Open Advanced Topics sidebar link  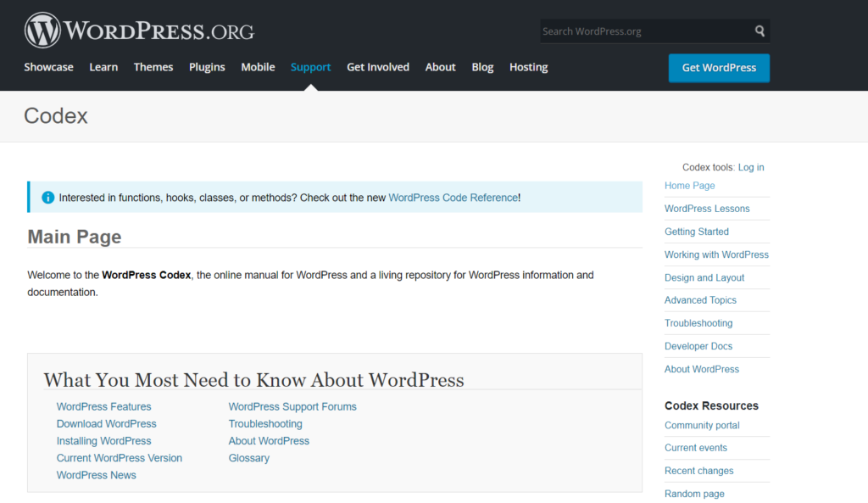tap(700, 300)
